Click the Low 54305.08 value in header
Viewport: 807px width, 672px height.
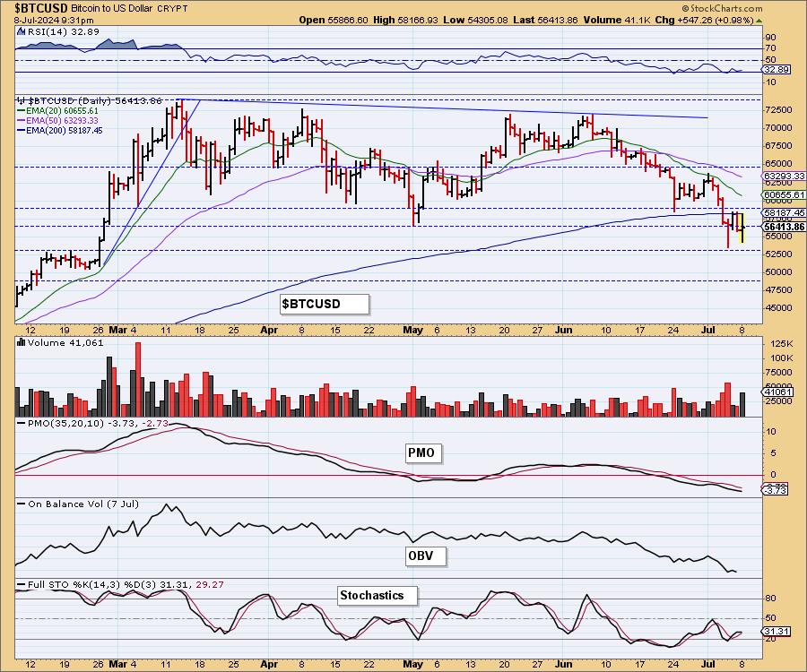click(475, 20)
